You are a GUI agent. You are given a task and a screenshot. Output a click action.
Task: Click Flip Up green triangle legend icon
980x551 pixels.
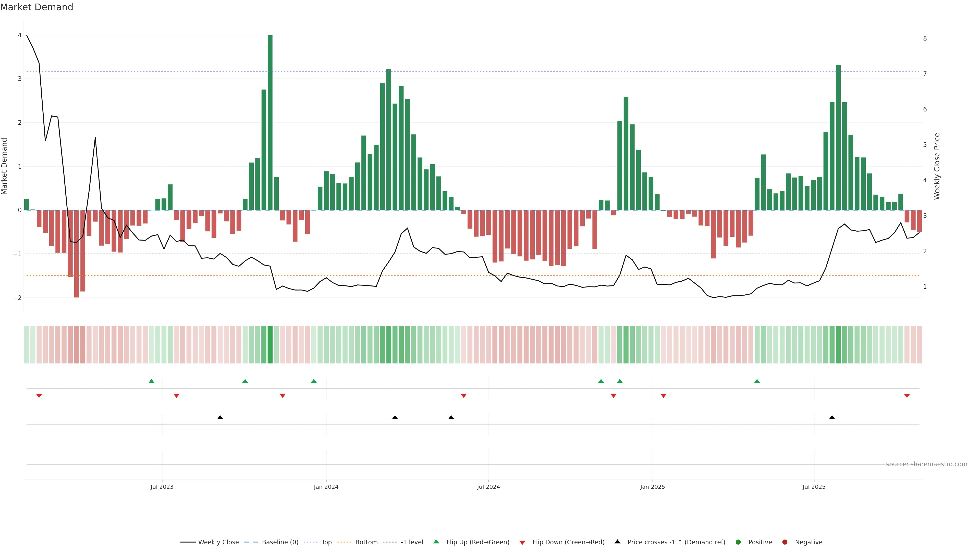pos(436,542)
